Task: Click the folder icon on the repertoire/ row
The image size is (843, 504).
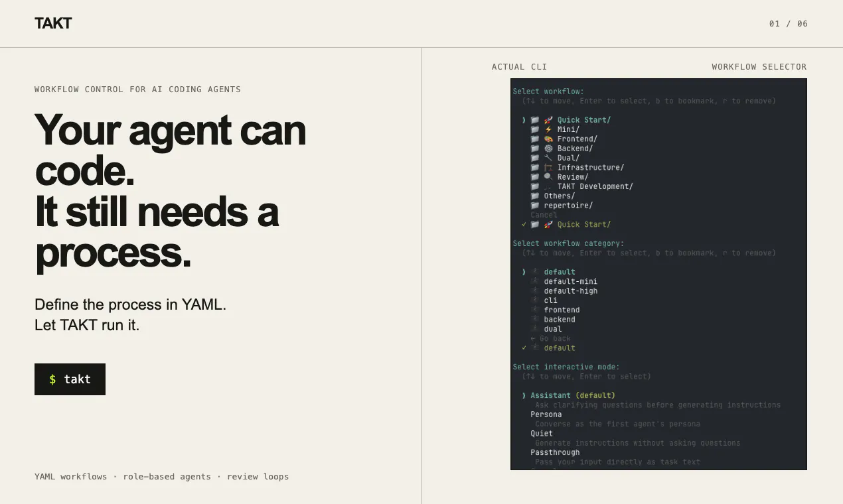Action: click(535, 206)
